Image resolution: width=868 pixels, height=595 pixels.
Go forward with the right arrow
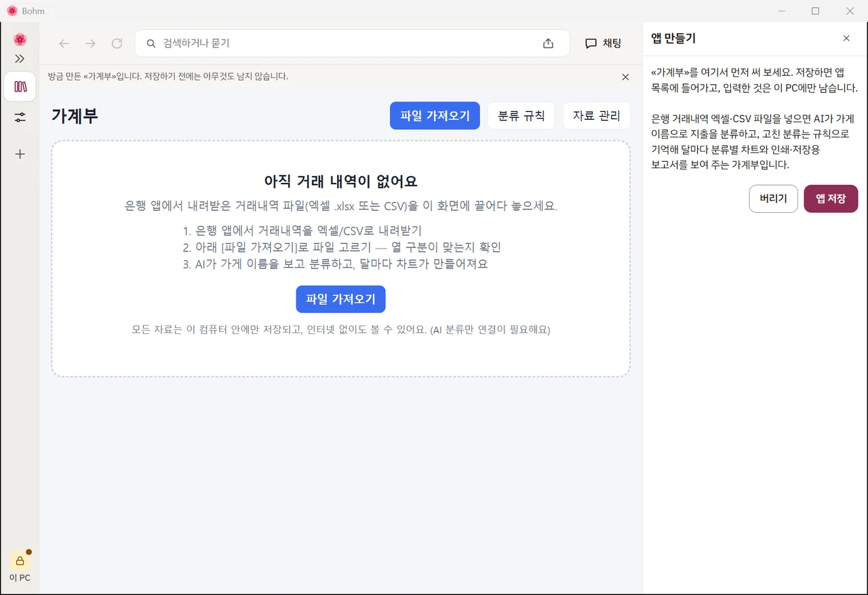click(90, 43)
